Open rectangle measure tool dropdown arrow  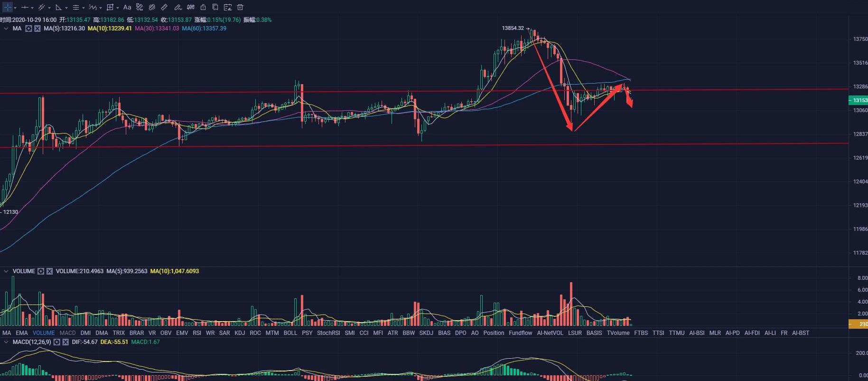[x=118, y=8]
